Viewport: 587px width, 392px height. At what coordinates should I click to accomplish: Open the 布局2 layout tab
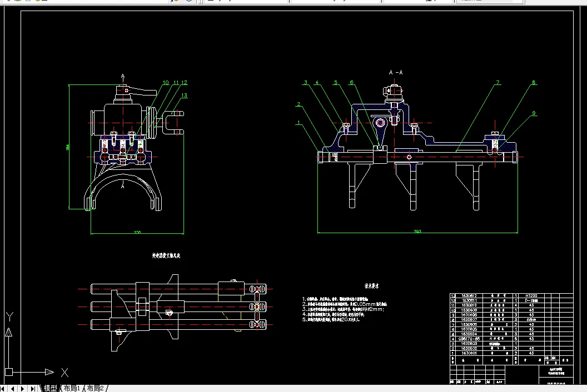pyautogui.click(x=96, y=388)
